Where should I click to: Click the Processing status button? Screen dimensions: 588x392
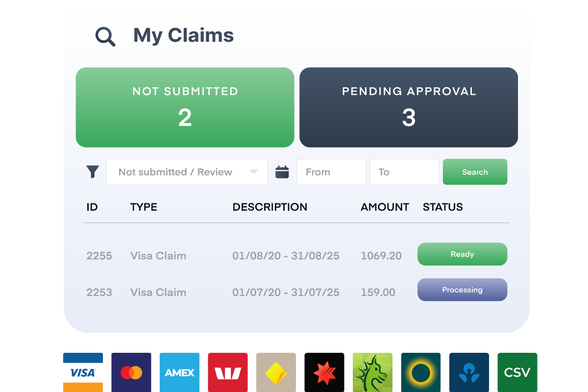click(x=462, y=290)
